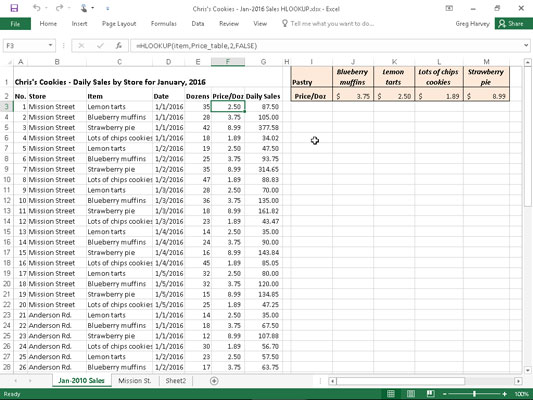This screenshot has width=533, height=400.
Task: Add a new sheet with plus icon
Action: click(214, 381)
